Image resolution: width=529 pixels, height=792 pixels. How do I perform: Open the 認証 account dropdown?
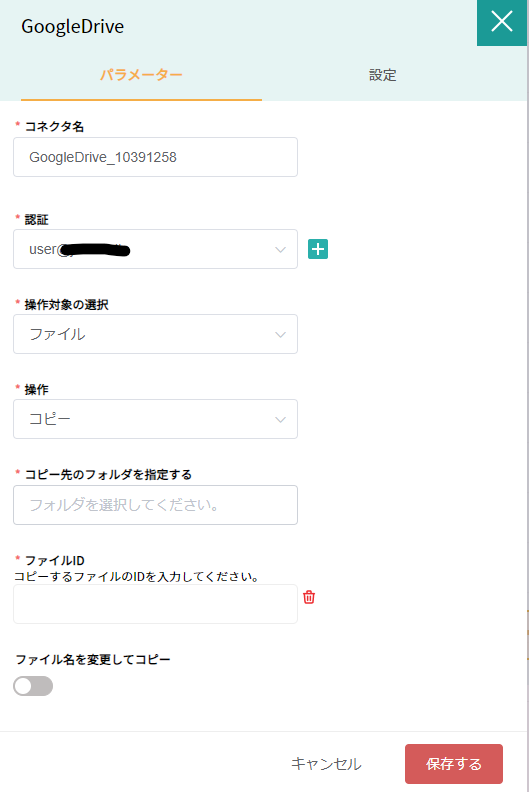(155, 249)
